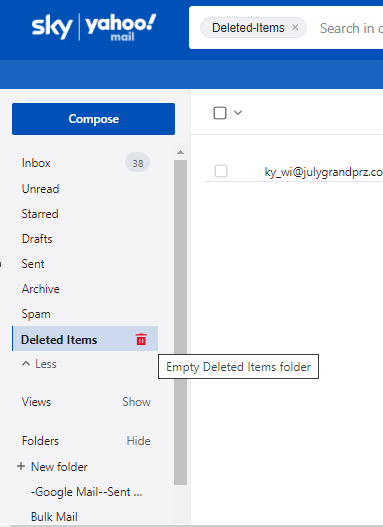The width and height of the screenshot is (383, 527).
Task: Click the red Empty Deleted Items trash icon
Action: click(x=141, y=339)
